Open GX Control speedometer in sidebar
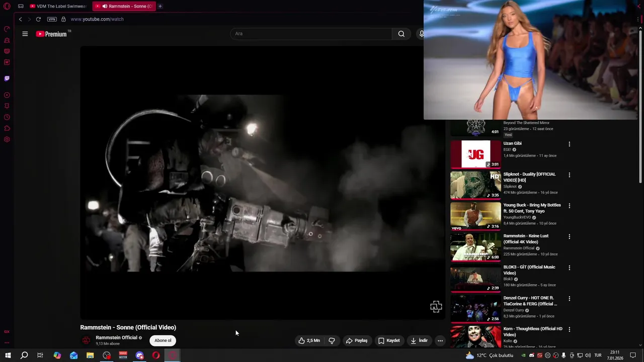 [7, 29]
